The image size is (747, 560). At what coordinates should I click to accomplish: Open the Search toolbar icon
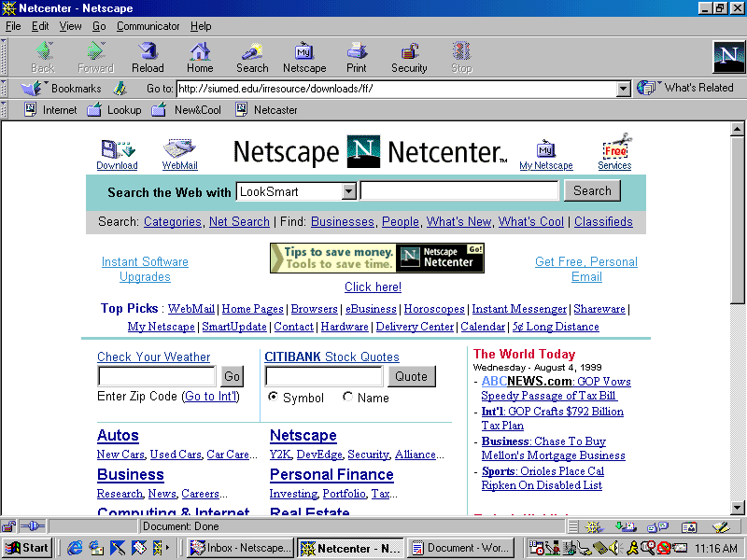point(252,57)
